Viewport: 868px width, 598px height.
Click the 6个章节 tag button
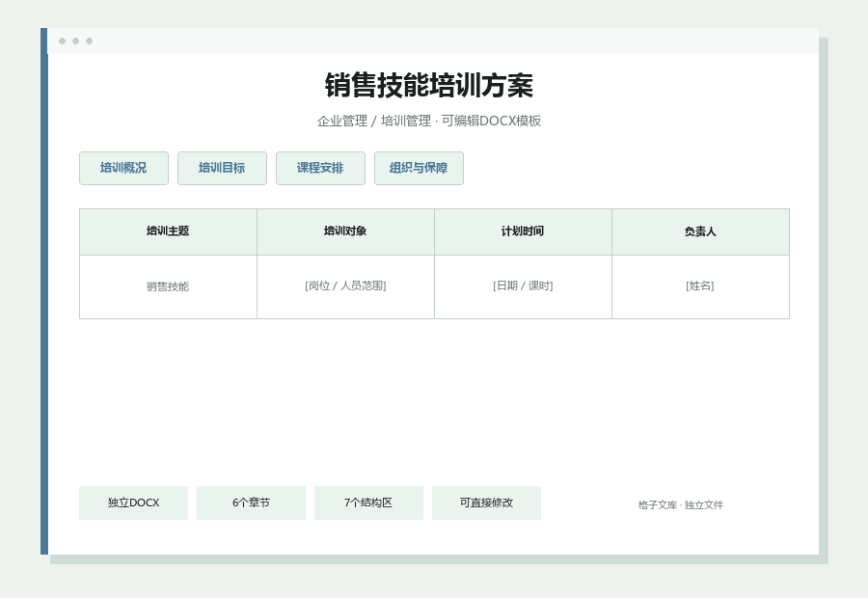point(251,503)
